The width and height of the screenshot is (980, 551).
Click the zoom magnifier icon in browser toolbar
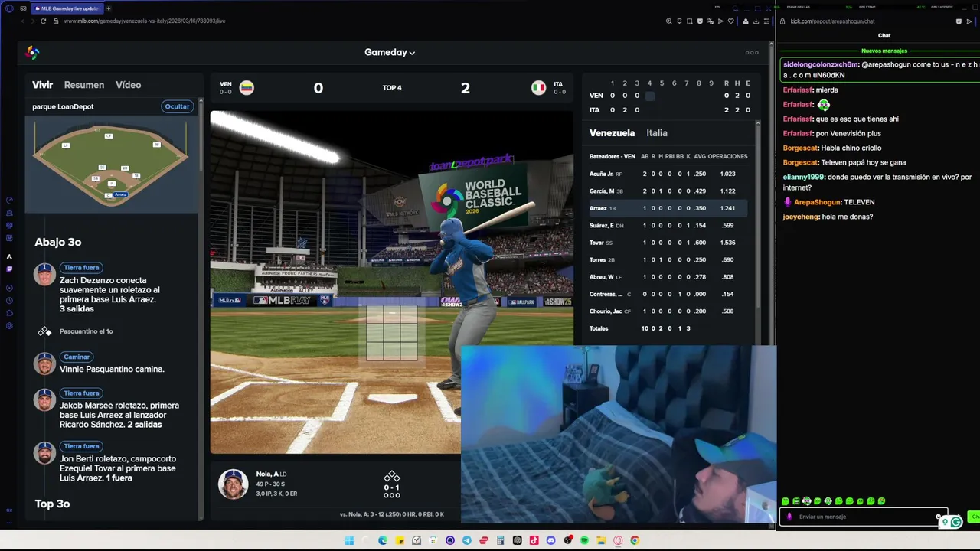669,21
